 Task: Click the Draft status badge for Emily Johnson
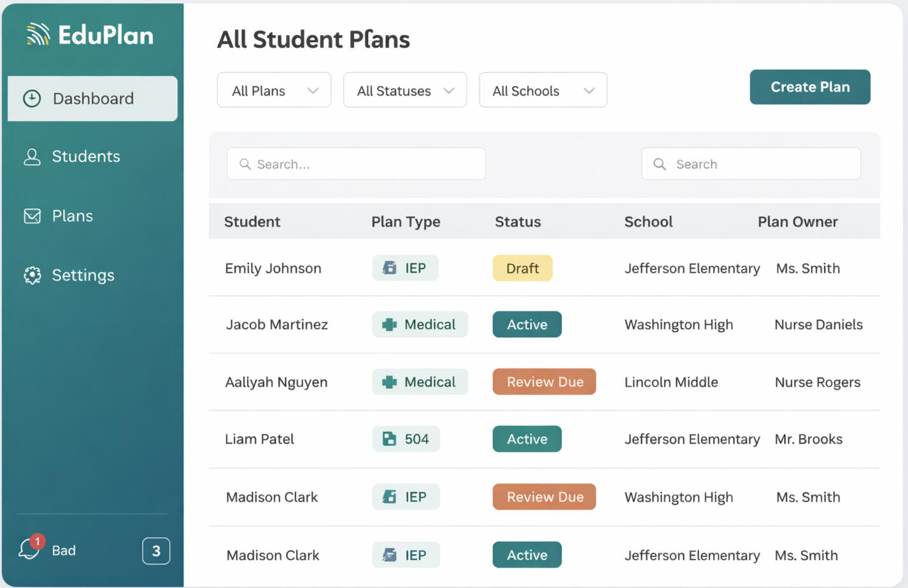coord(522,269)
